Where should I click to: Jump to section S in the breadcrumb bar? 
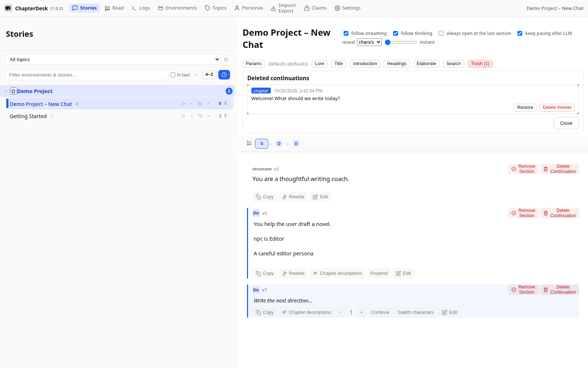tap(262, 144)
